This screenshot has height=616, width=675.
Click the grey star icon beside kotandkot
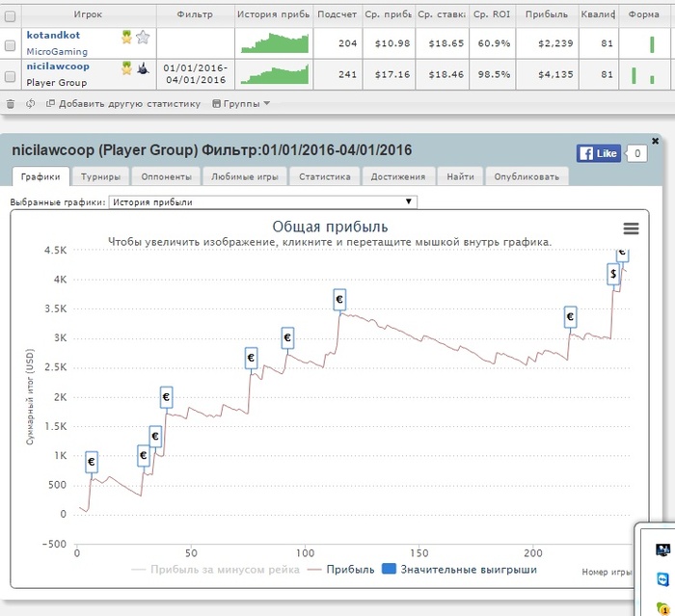pyautogui.click(x=143, y=37)
